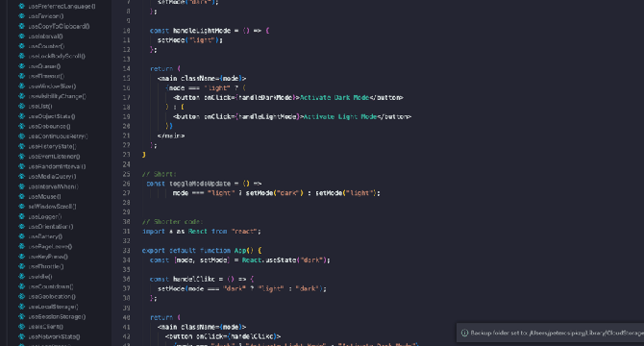Click the React icon beside useCopyToClipboard()
Screen dimensions: 644x346
(22, 26)
